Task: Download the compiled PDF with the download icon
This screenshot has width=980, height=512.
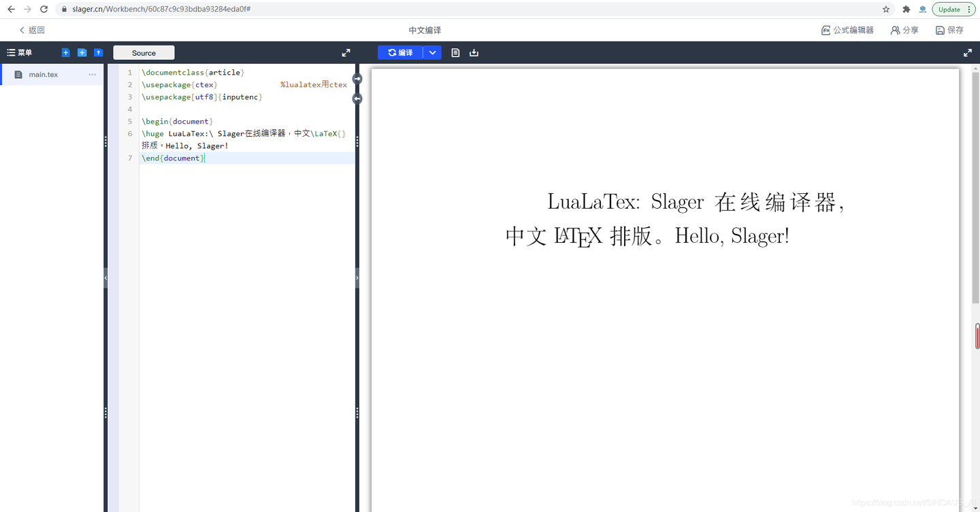Action: tap(474, 52)
